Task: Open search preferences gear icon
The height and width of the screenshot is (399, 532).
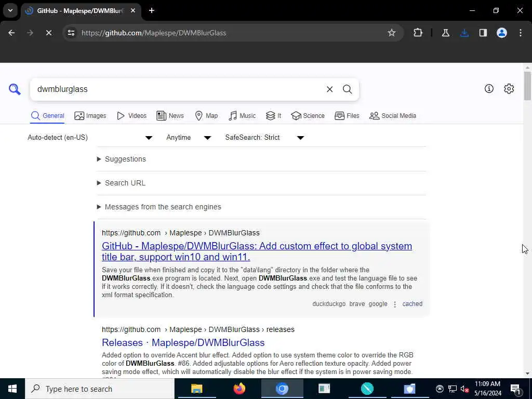Action: [509, 88]
